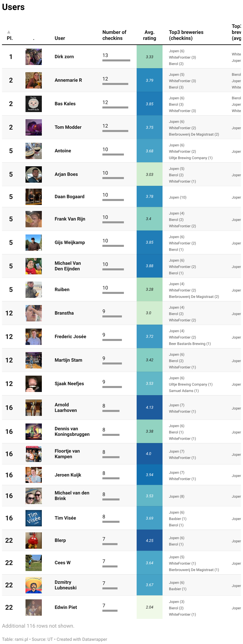
Task: Click the Top3 breweries (checkins) header
Action: pyautogui.click(x=186, y=35)
